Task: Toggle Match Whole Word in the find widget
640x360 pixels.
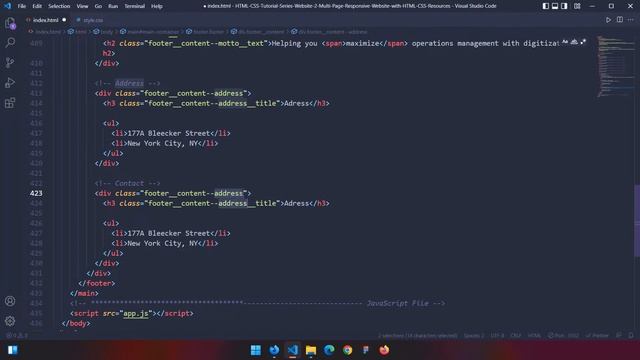Action: [574, 42]
